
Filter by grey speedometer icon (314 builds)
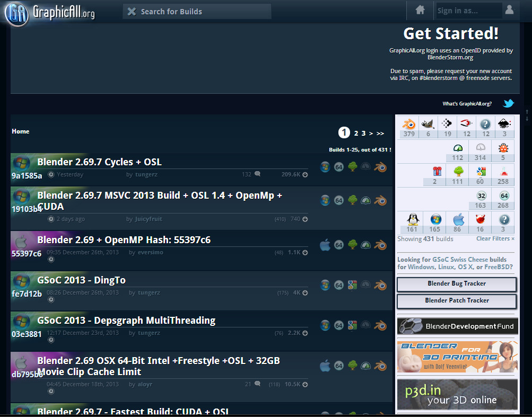(x=481, y=147)
